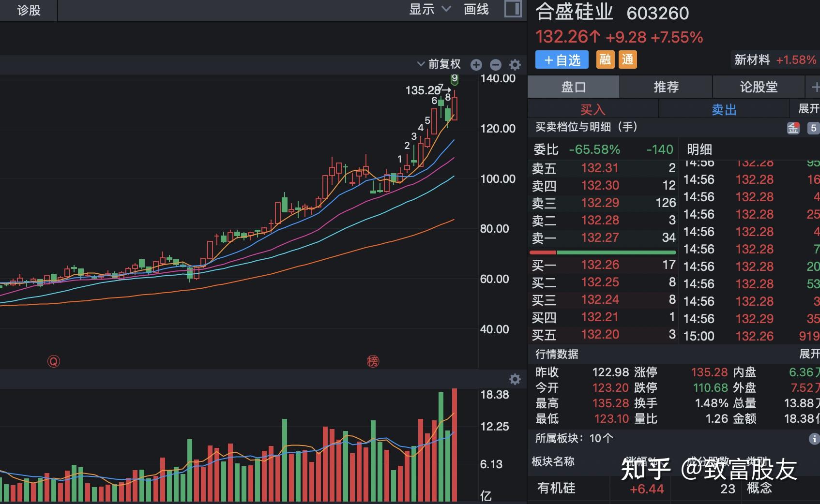Viewport: 820px width, 504px height.
Task: Click 今开 value 123.20
Action: [610, 387]
